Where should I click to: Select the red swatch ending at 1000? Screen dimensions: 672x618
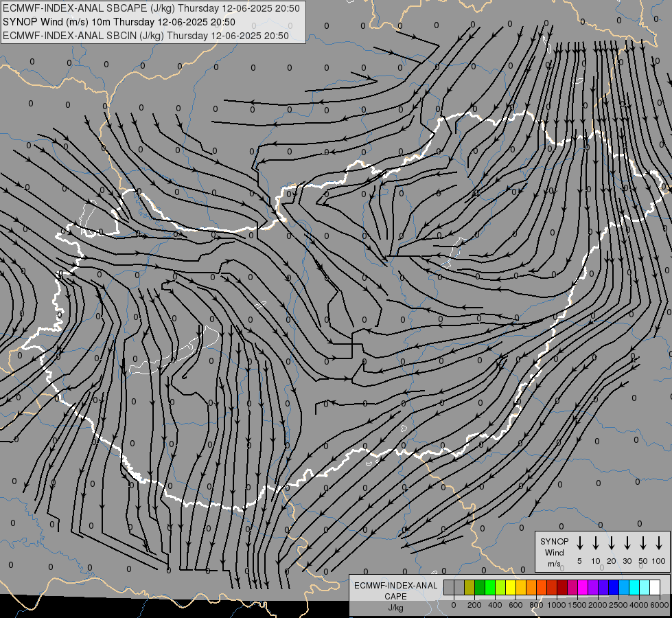click(552, 587)
